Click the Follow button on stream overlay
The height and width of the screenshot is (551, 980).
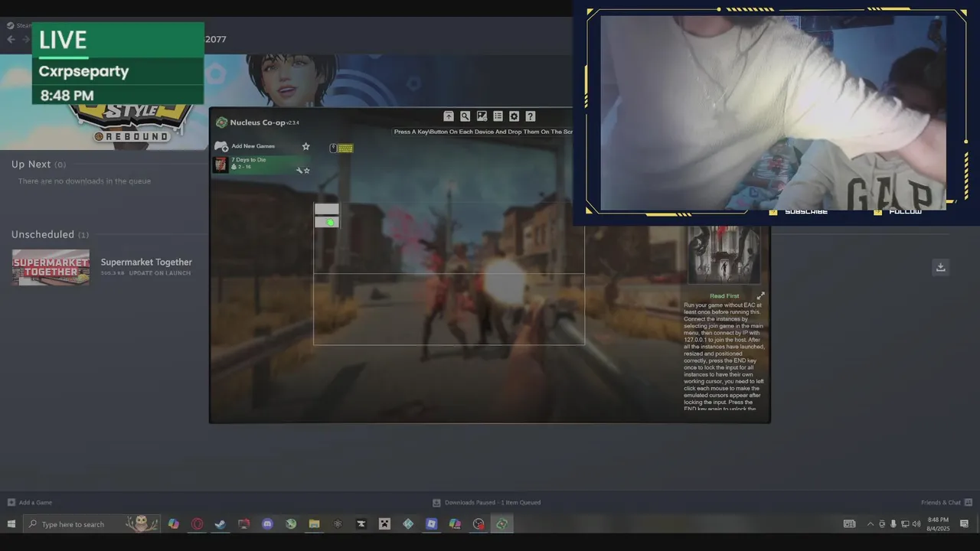point(900,212)
